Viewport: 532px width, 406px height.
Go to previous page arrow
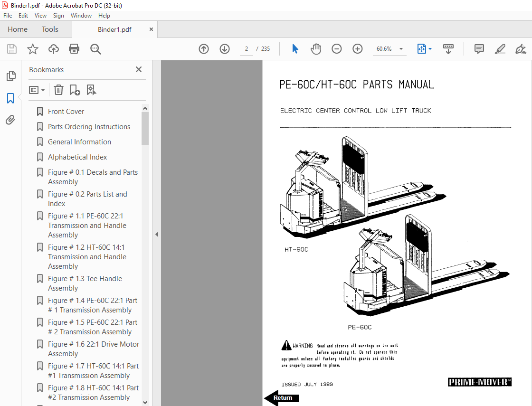point(204,49)
